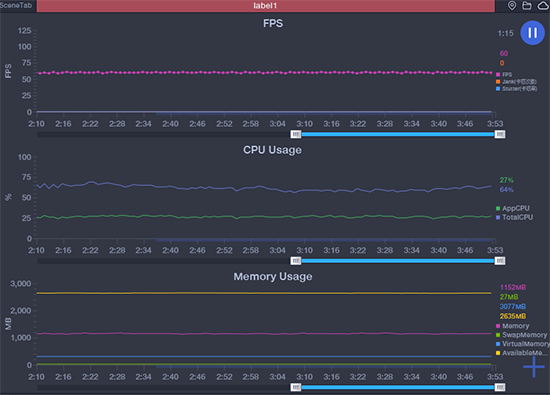Click the green 27% AppCPU value
The image size is (550, 395).
pos(507,180)
